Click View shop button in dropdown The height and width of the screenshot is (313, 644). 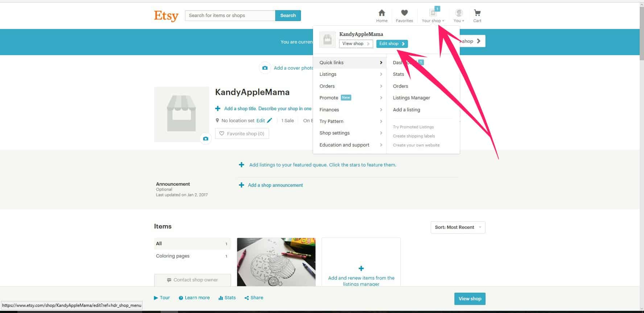coord(356,44)
